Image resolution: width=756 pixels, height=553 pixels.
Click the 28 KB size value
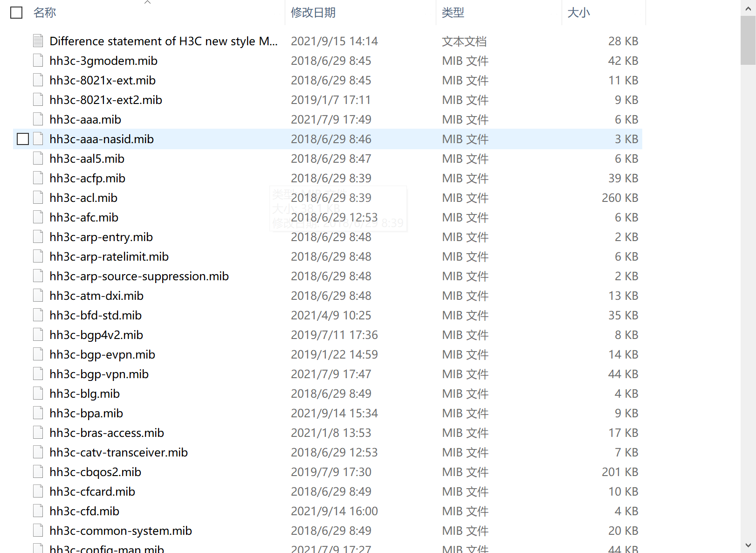coord(623,41)
